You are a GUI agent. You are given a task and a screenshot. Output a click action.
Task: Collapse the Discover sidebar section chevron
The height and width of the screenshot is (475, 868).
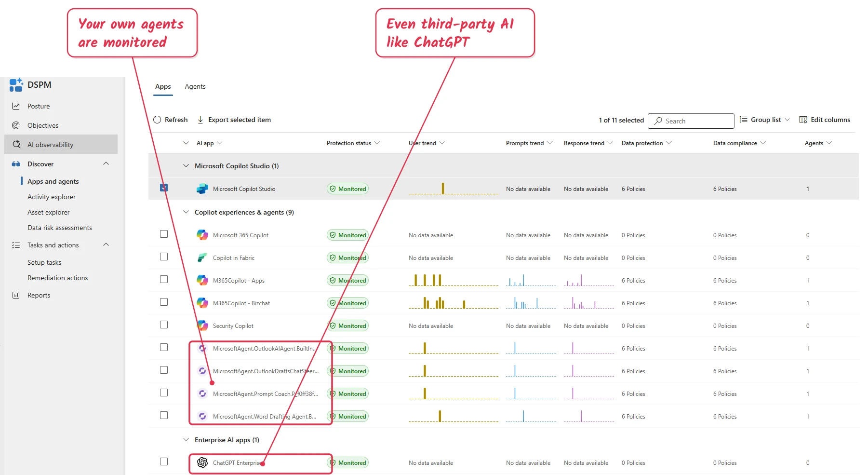tap(106, 163)
